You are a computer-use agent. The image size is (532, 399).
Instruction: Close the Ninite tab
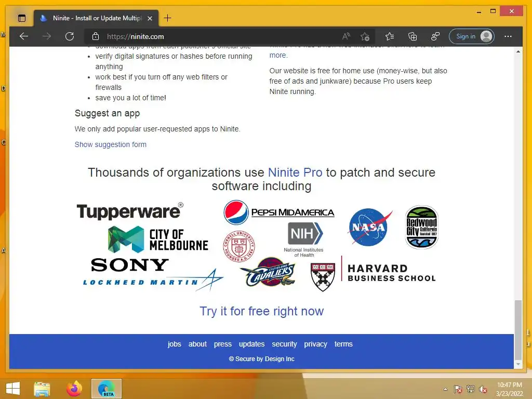[150, 18]
